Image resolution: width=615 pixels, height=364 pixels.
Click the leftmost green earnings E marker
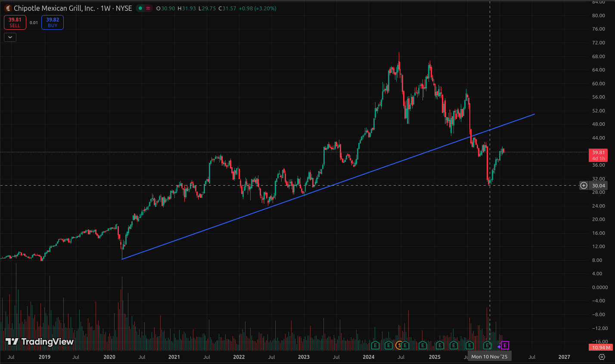(x=375, y=345)
